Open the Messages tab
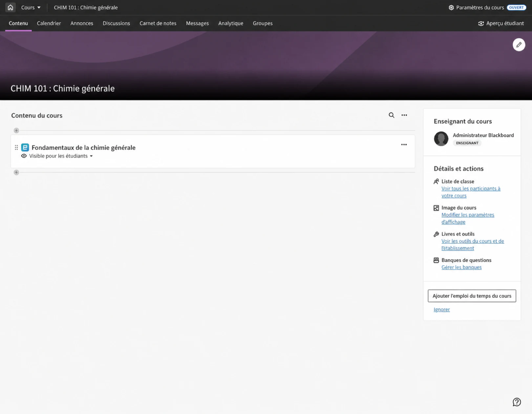The image size is (532, 414). [197, 23]
